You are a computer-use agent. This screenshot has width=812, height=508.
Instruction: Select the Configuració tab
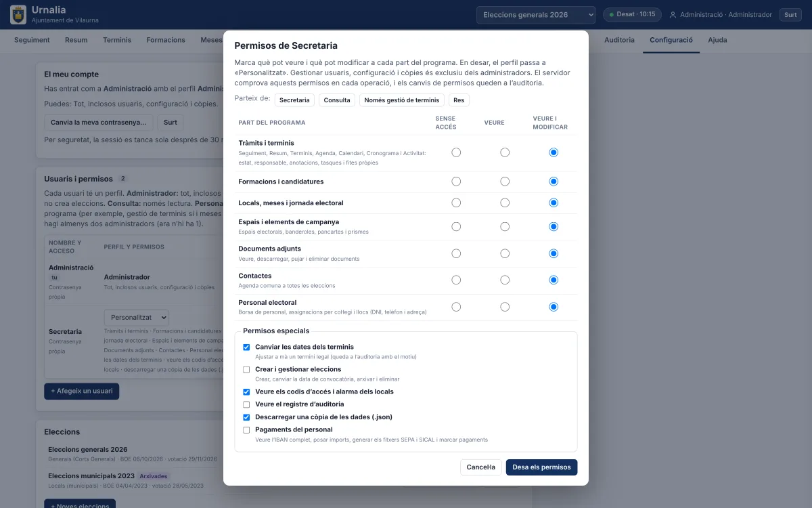[x=671, y=40]
